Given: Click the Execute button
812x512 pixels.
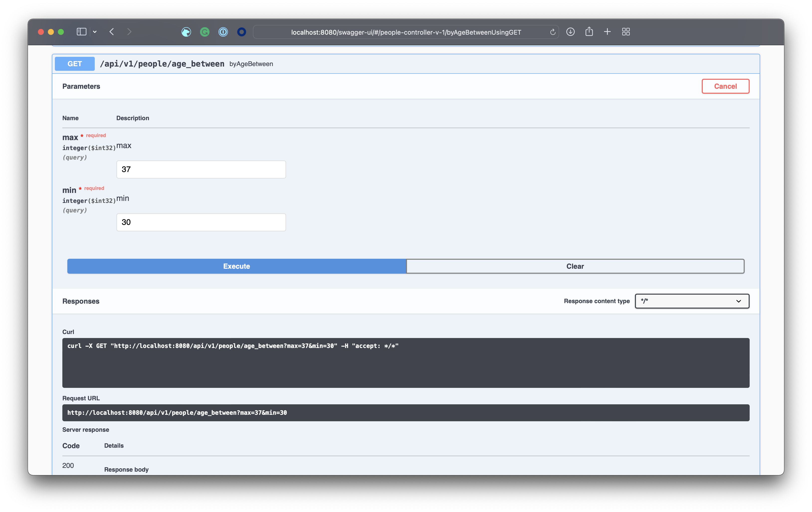Looking at the screenshot, I should pyautogui.click(x=236, y=266).
